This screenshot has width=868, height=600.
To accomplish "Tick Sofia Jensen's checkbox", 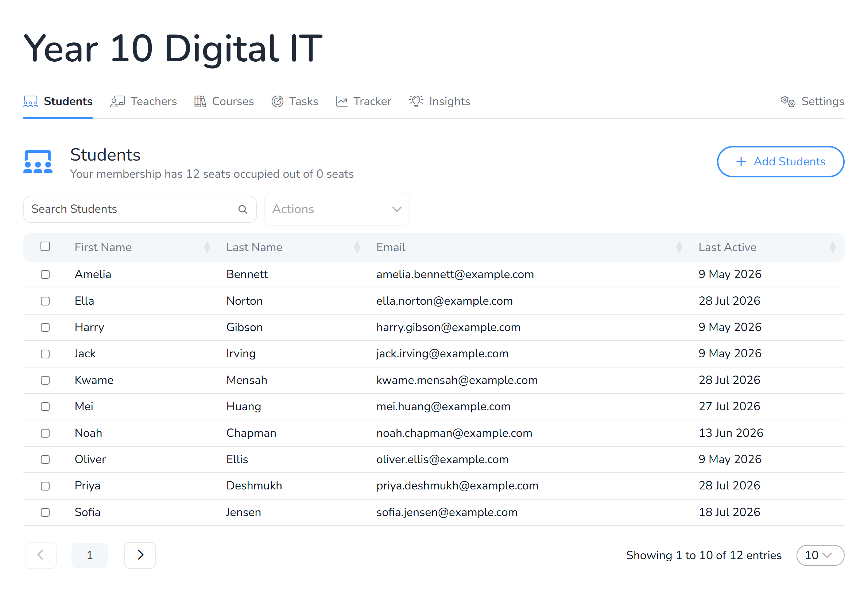I will point(45,513).
